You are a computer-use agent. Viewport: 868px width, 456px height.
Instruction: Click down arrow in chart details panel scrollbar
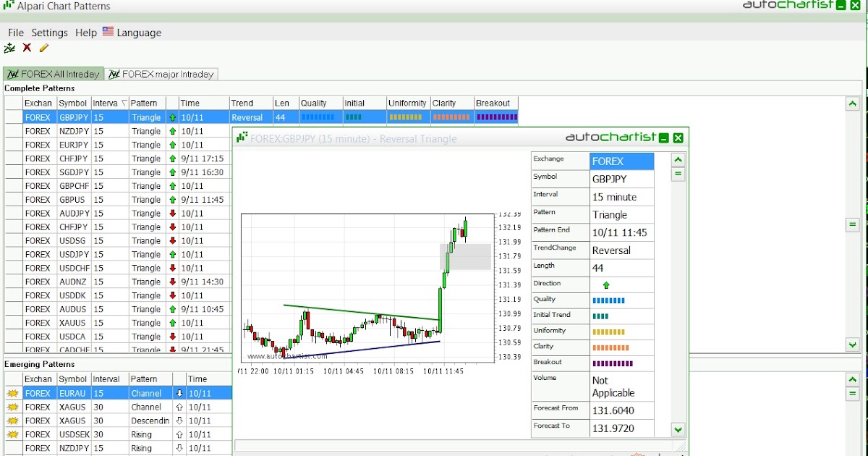click(678, 429)
